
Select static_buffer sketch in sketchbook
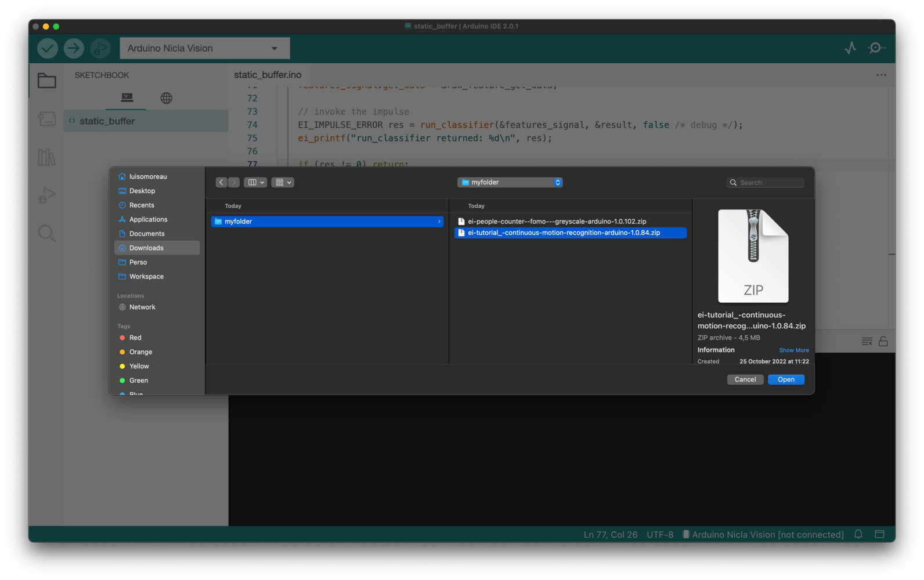point(146,121)
